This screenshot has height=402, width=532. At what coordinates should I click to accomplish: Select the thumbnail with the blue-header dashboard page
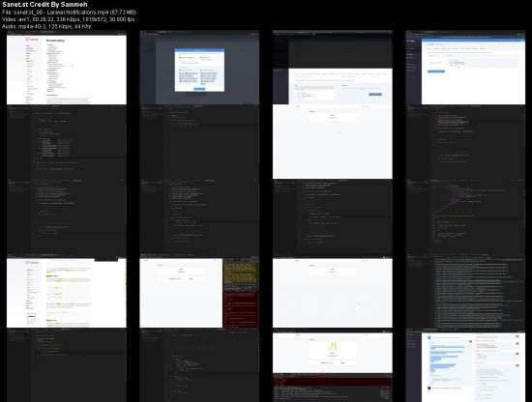tap(465, 68)
